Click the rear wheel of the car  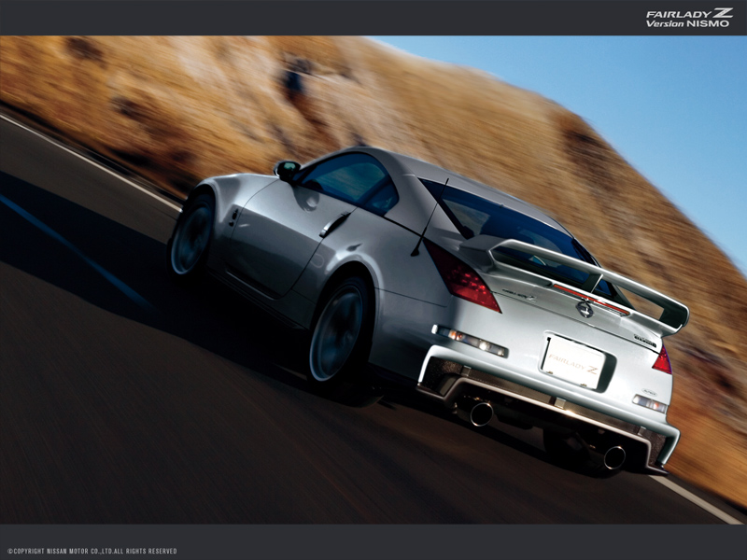(340, 327)
